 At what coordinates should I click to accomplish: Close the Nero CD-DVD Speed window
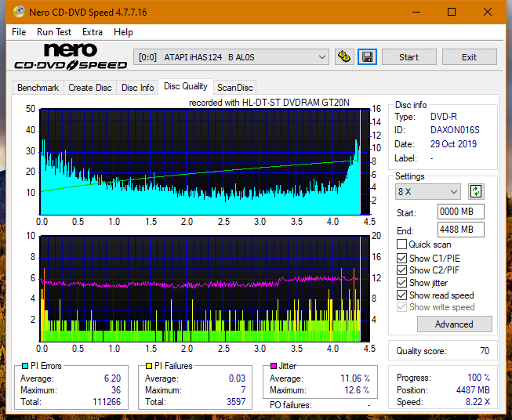[488, 13]
